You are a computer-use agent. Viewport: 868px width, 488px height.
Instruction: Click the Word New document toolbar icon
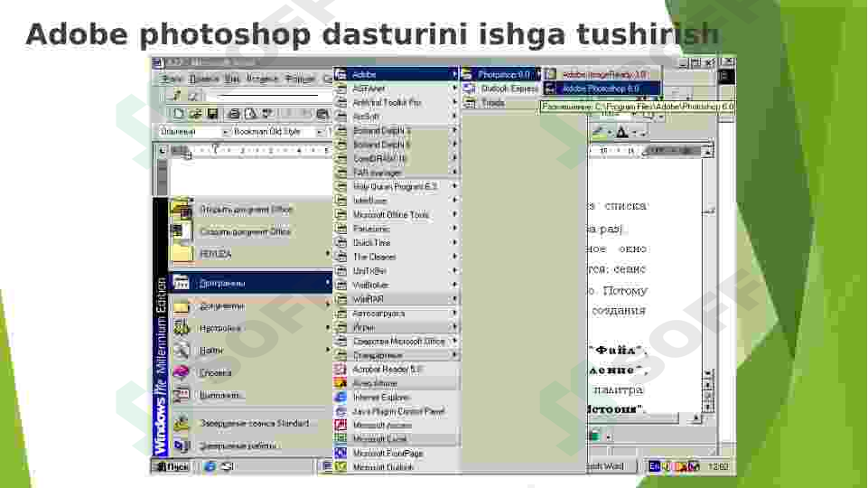pos(178,114)
